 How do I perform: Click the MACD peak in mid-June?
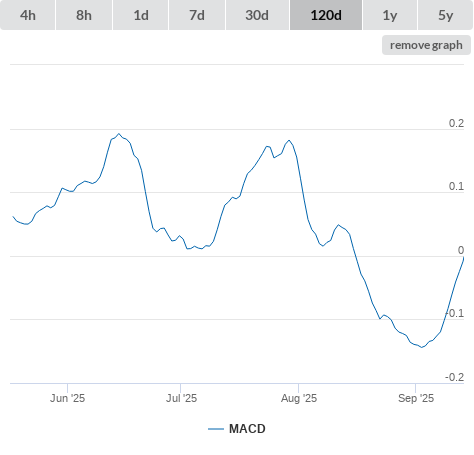(x=119, y=134)
